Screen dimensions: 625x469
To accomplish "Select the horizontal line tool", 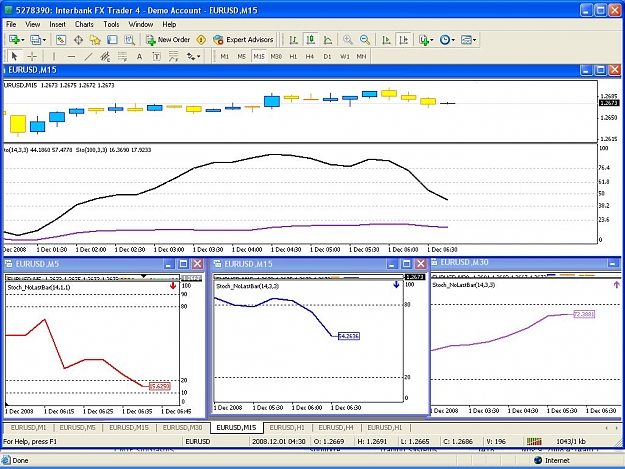I will click(71, 57).
